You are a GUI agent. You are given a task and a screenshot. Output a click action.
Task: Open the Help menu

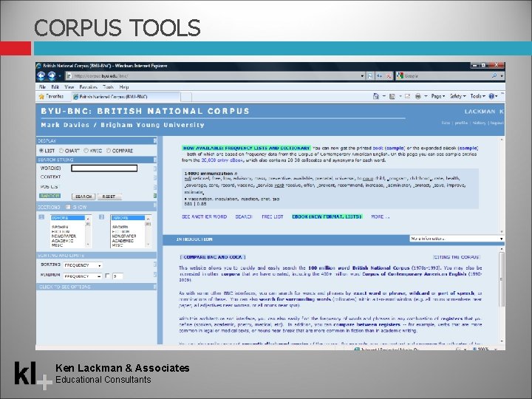[x=124, y=87]
